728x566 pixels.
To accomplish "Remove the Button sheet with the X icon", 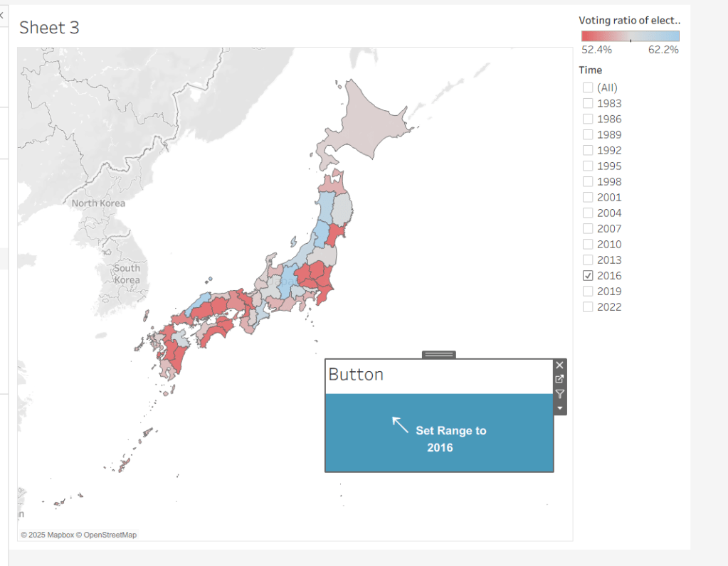I will tap(559, 365).
